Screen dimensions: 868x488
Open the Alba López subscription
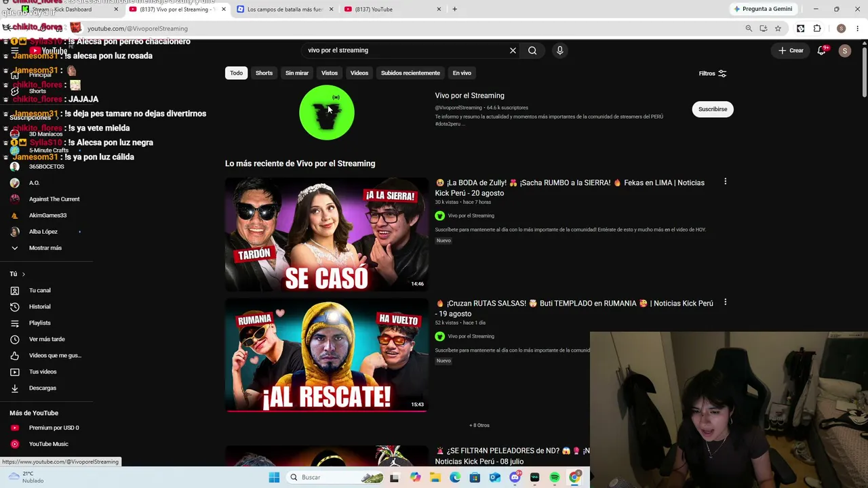coord(43,232)
